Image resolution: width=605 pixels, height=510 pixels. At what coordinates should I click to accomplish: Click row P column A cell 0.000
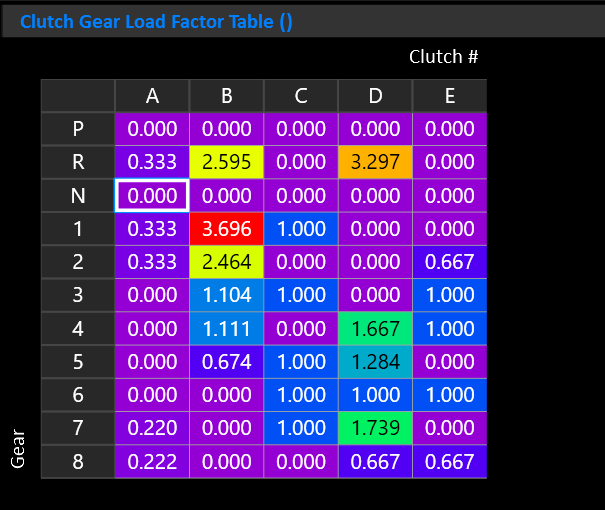tap(152, 129)
